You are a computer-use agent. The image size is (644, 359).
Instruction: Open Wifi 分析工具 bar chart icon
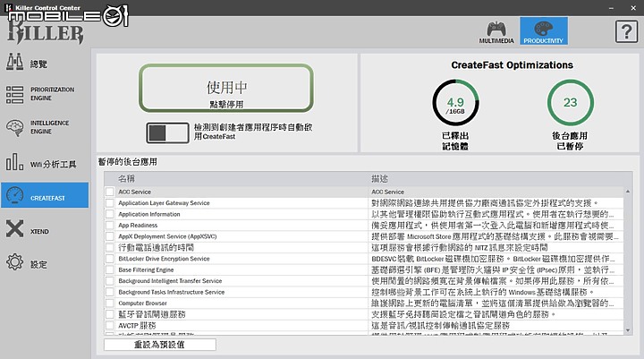click(15, 161)
